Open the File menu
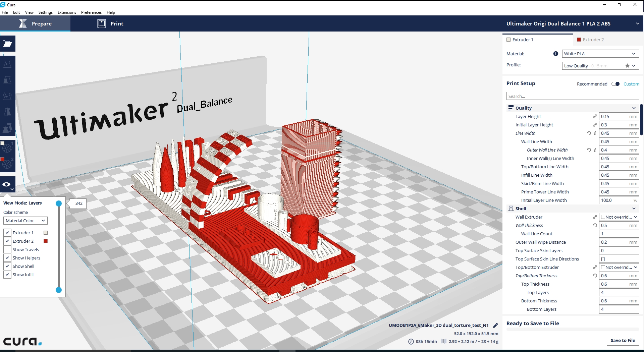The height and width of the screenshot is (352, 644). coord(5,12)
